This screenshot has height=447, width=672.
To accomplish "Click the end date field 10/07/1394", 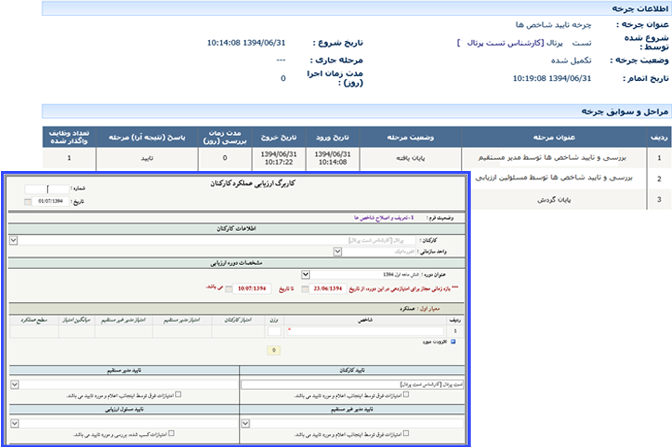I will (x=252, y=289).
